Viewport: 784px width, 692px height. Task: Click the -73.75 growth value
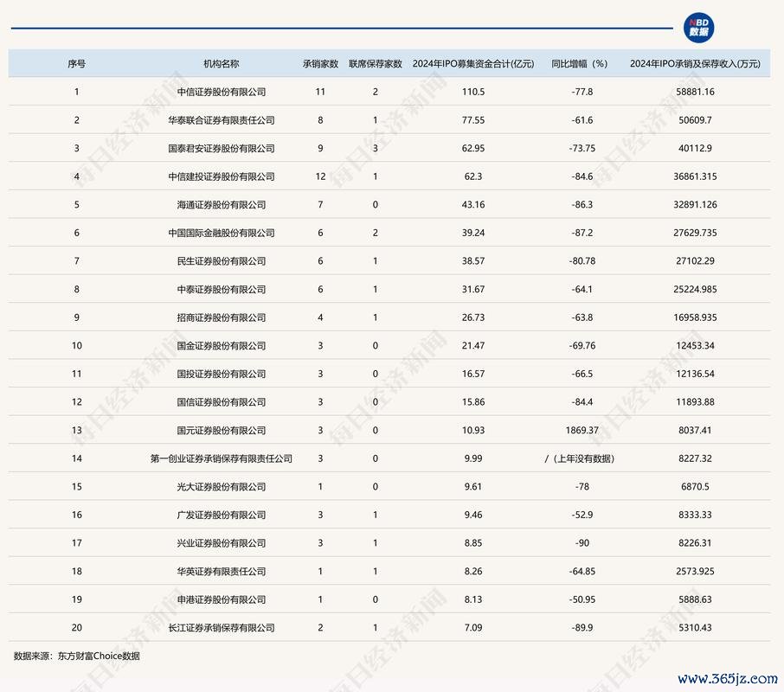(x=582, y=149)
